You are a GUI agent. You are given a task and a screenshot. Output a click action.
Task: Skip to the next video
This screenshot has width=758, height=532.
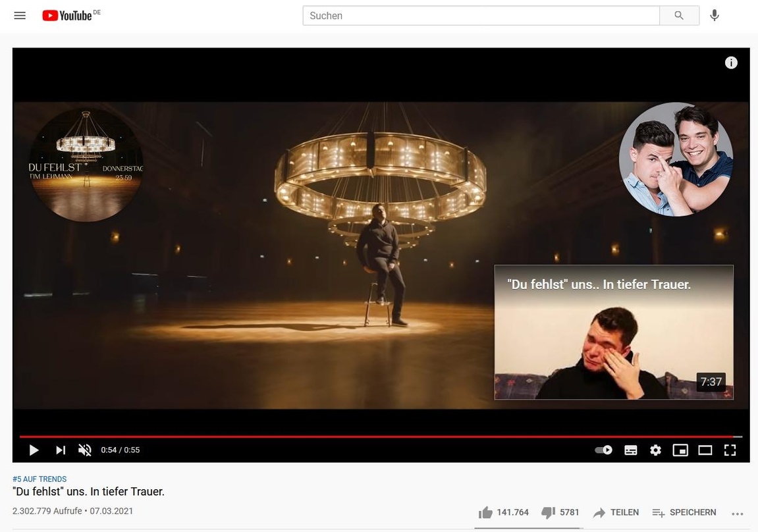61,450
